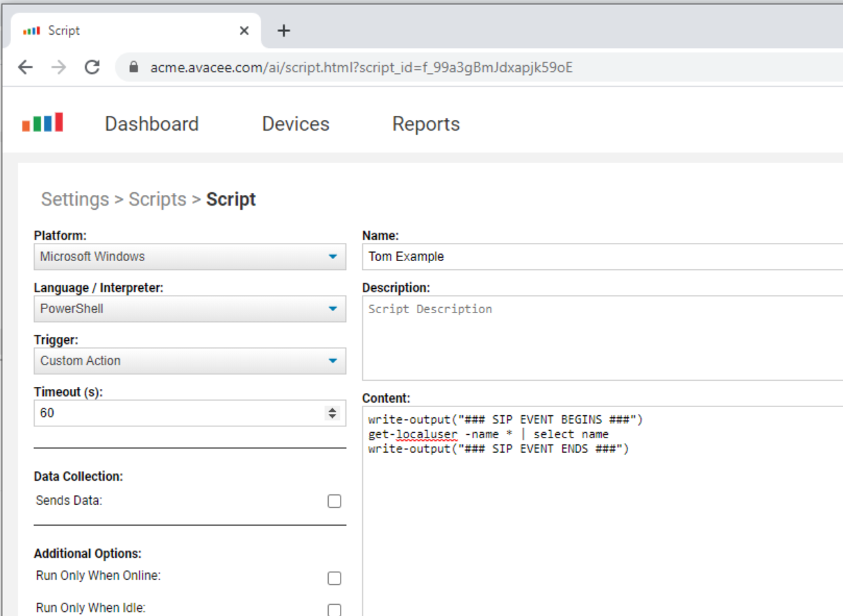Open the Trigger dropdown
Screen dimensions: 843x616
tap(190, 360)
